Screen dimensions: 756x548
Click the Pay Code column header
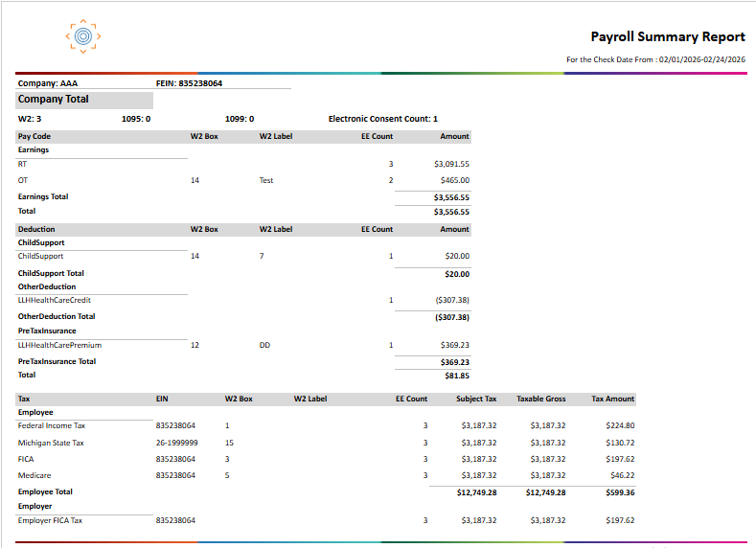[34, 136]
